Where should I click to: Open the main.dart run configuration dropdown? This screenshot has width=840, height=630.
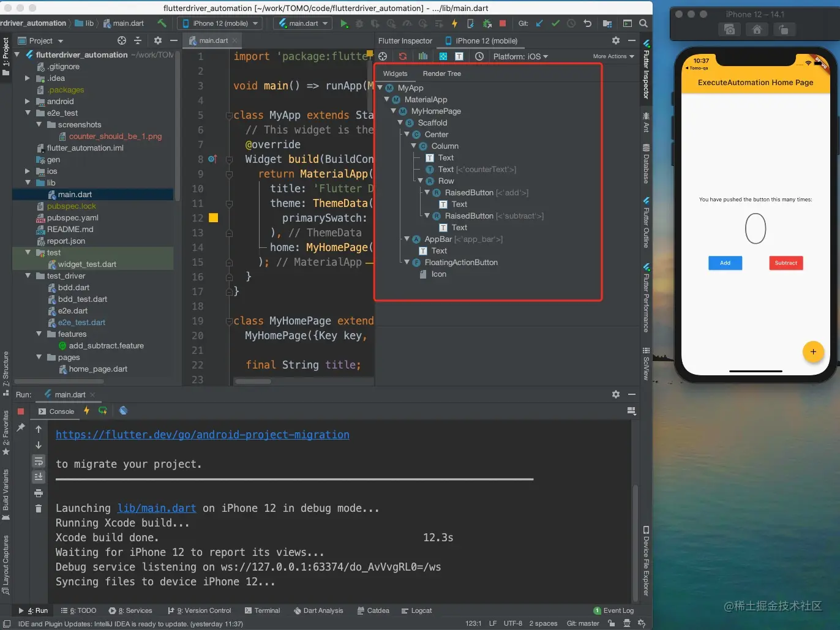pyautogui.click(x=304, y=23)
